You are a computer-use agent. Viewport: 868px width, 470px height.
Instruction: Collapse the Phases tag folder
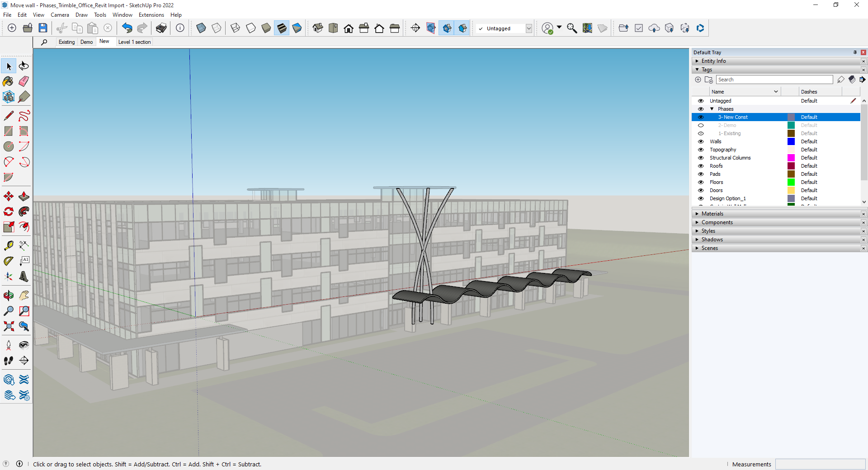tap(712, 109)
